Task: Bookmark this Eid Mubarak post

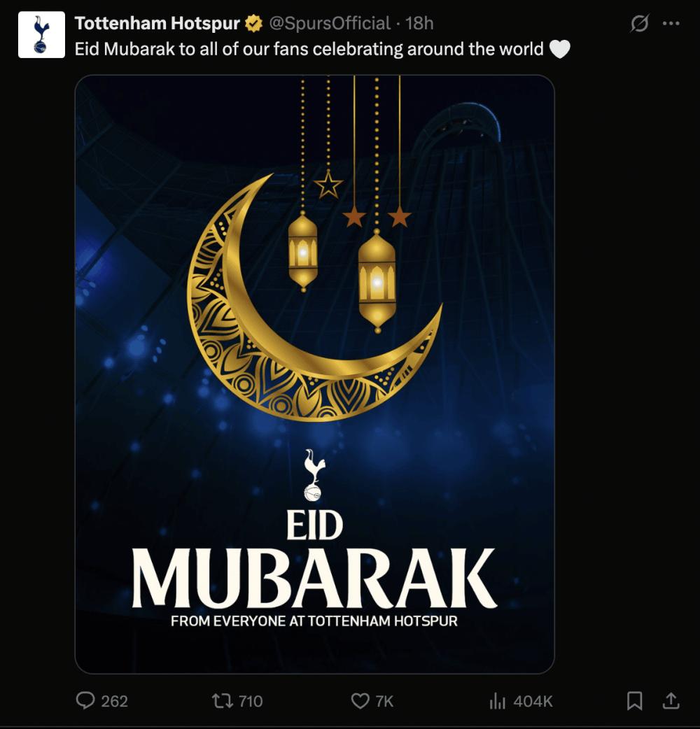Action: point(635,700)
